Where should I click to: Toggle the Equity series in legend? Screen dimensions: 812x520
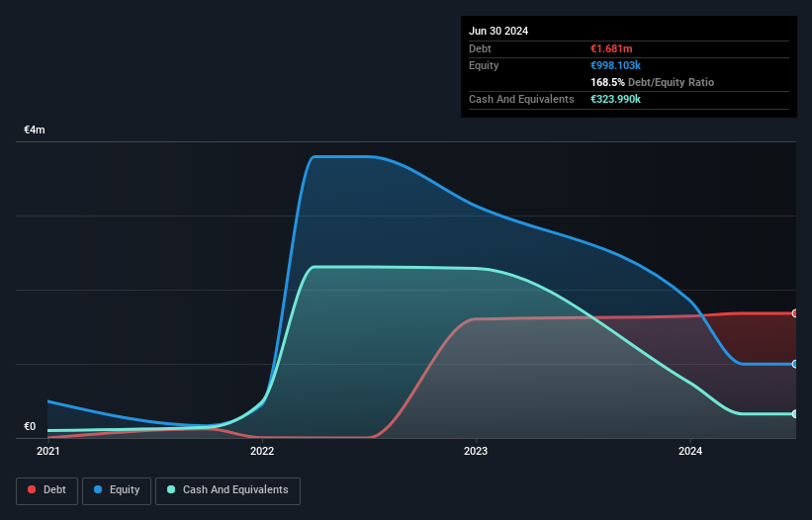117,490
